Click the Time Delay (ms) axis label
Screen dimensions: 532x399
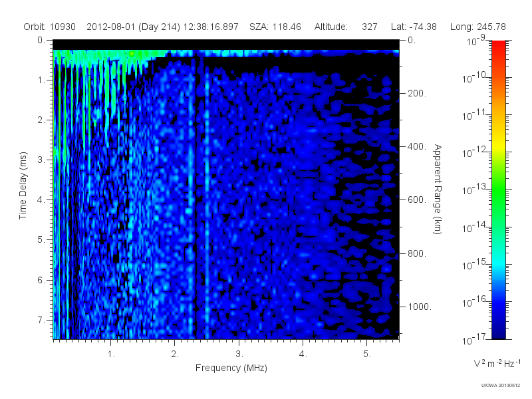tap(23, 186)
